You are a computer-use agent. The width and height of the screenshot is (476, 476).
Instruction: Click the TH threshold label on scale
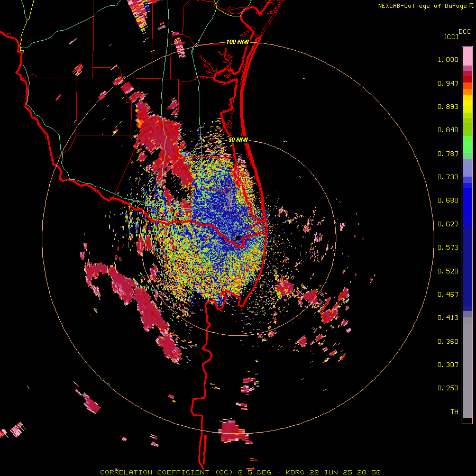(454, 412)
